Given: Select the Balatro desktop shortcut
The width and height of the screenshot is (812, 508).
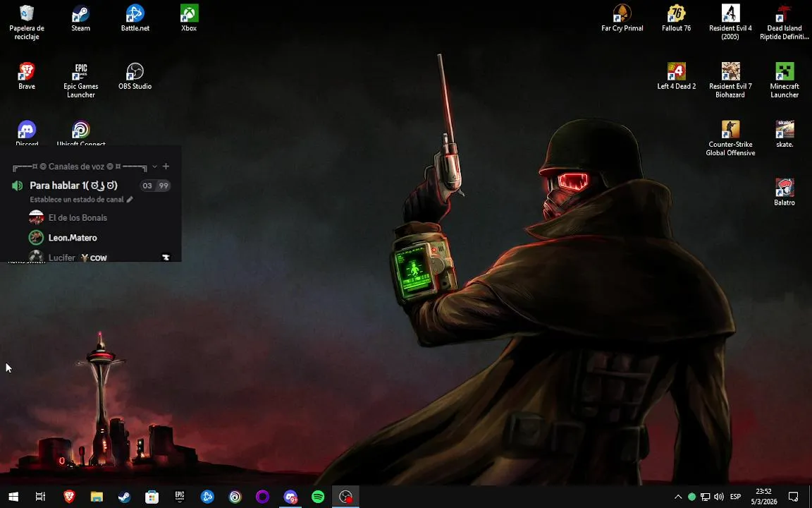Looking at the screenshot, I should tap(785, 193).
